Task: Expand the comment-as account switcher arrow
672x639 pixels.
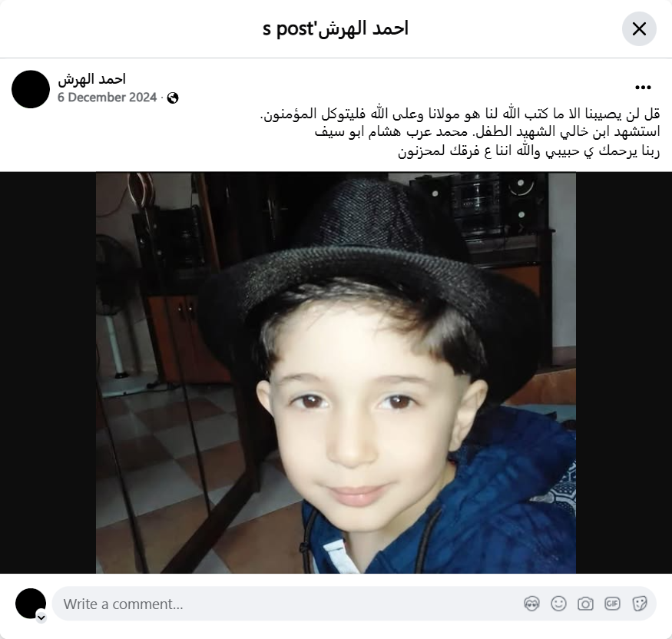Action: coord(41,617)
